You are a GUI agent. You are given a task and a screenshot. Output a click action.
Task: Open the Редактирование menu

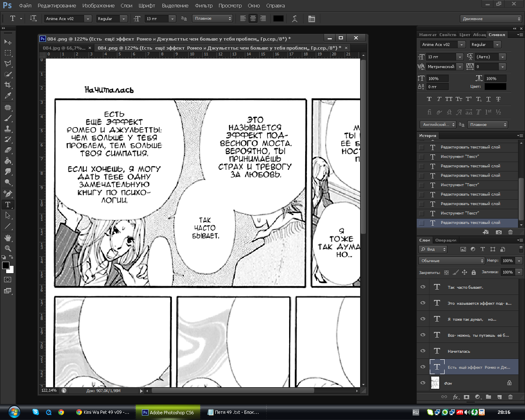(57, 6)
